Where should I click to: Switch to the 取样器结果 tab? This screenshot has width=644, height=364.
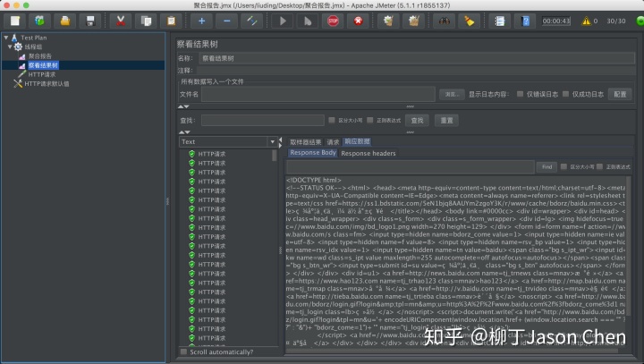pos(305,141)
